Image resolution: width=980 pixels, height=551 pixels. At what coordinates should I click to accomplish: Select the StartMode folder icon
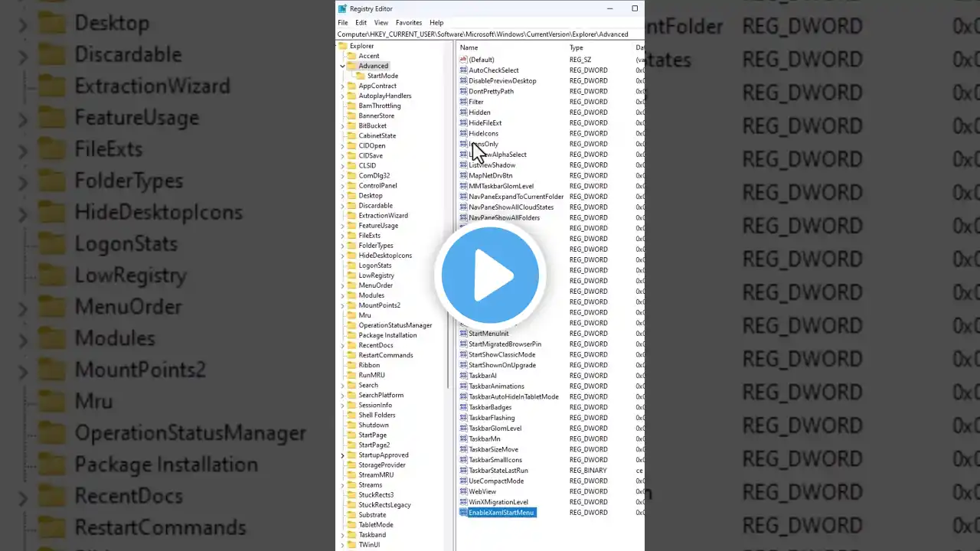point(361,76)
